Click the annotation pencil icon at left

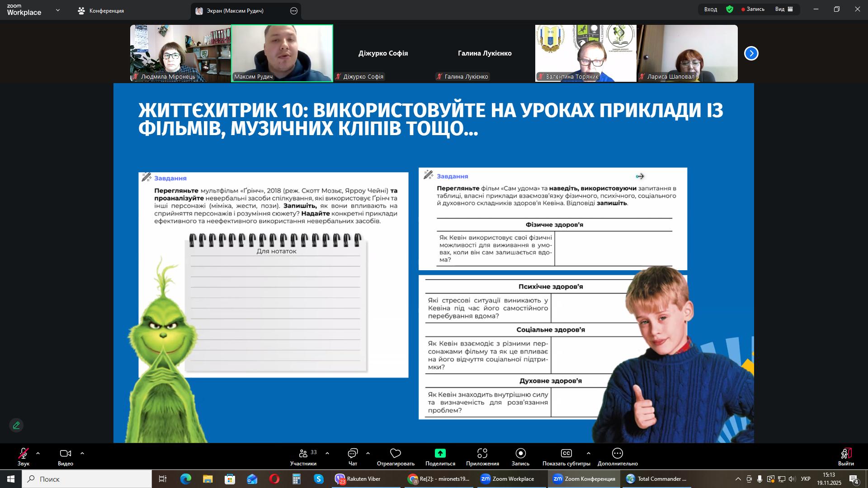click(x=16, y=425)
